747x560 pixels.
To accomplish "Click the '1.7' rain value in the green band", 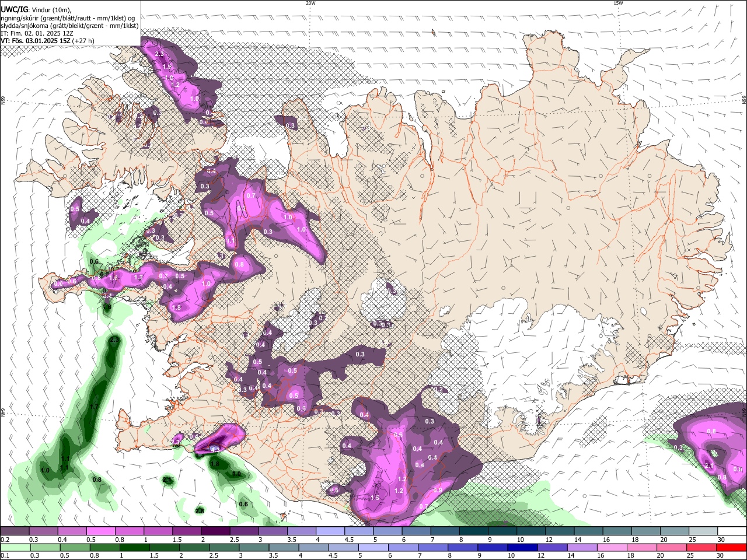I will (x=94, y=407).
